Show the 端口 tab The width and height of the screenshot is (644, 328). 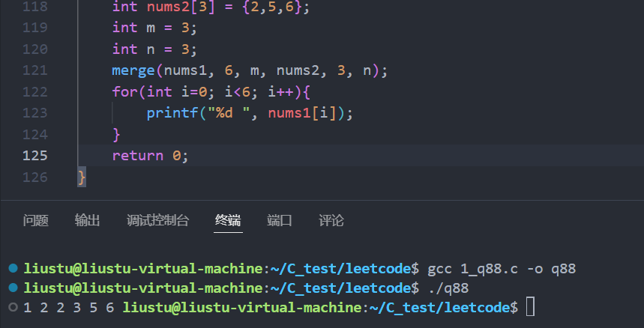tap(280, 220)
